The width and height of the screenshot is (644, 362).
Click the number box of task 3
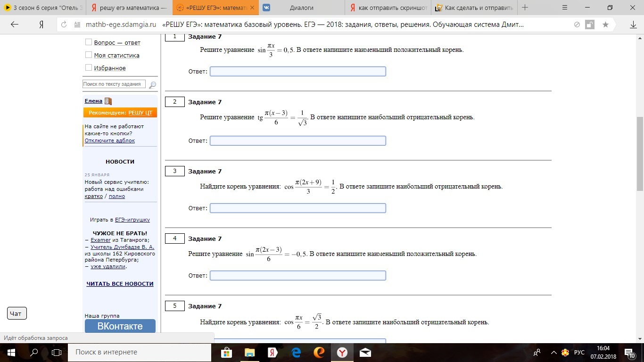tap(175, 171)
